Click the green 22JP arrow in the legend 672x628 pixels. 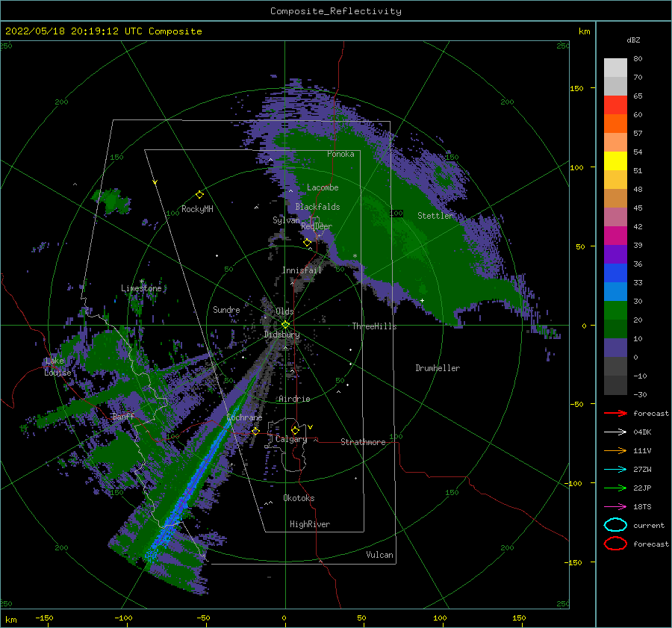pyautogui.click(x=615, y=488)
